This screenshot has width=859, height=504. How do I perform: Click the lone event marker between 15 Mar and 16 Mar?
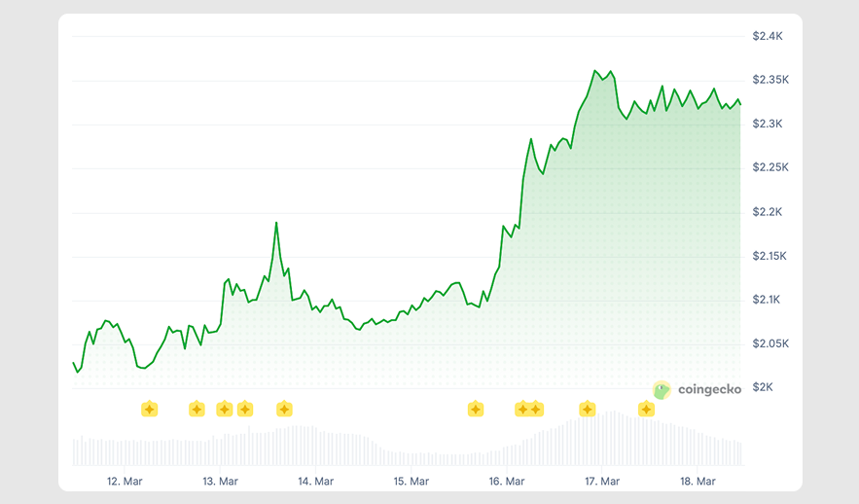point(476,409)
